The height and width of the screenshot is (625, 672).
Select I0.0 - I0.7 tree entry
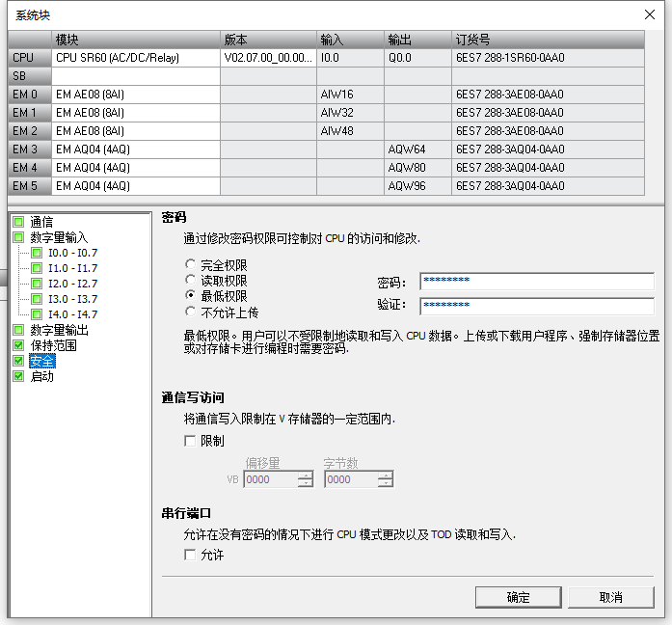pyautogui.click(x=72, y=253)
